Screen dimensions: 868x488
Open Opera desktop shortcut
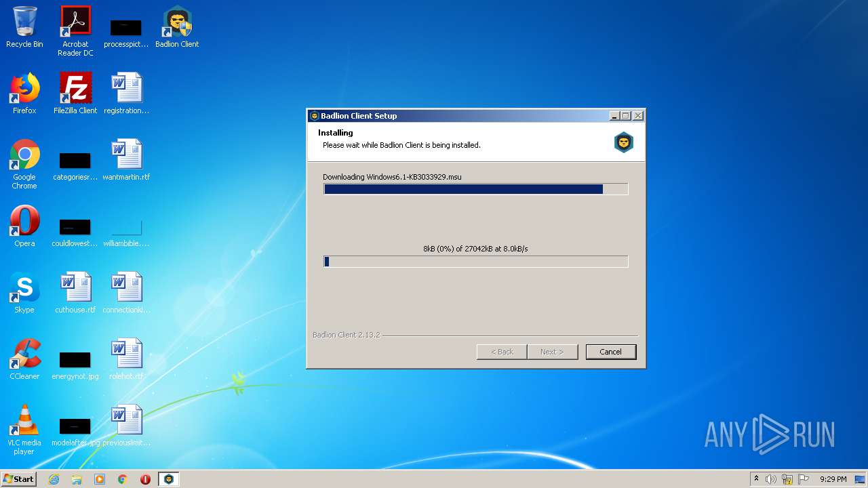point(24,226)
